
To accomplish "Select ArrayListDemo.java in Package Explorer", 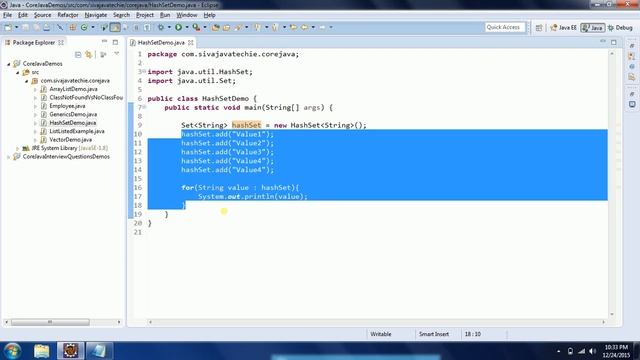I will pyautogui.click(x=73, y=89).
